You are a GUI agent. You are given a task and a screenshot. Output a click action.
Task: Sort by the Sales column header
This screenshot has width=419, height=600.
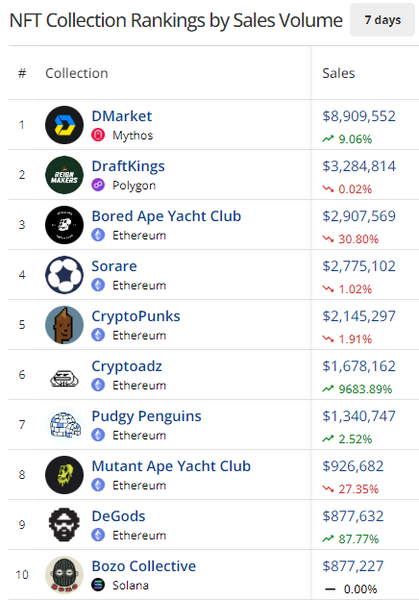[x=339, y=73]
